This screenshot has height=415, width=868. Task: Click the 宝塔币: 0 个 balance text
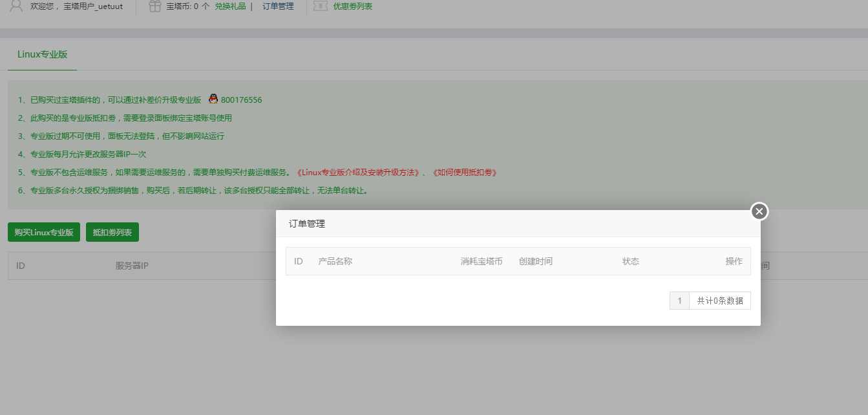(188, 6)
